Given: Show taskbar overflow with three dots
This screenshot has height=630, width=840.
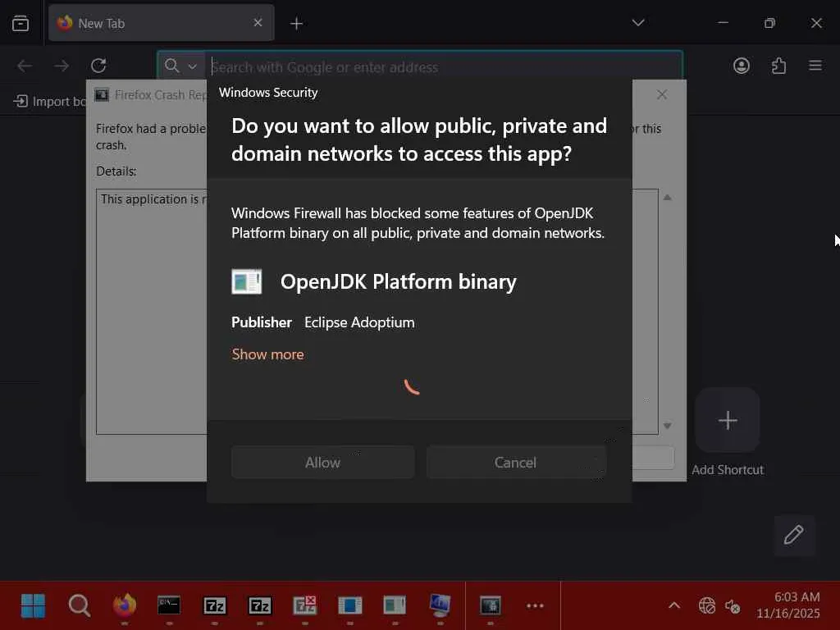Looking at the screenshot, I should pos(535,606).
